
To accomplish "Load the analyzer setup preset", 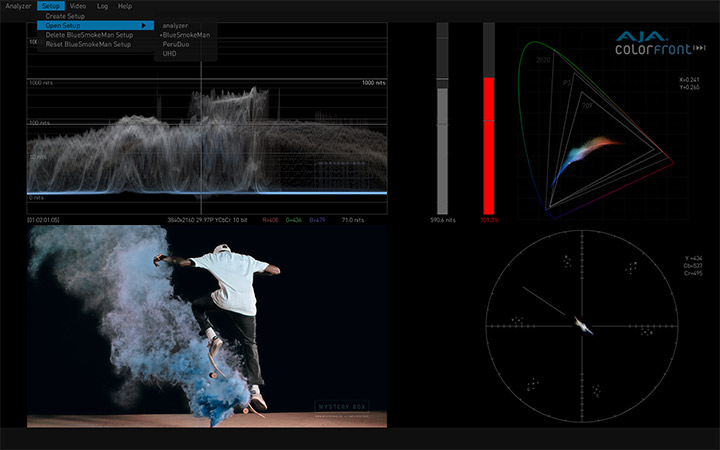I will click(x=175, y=25).
